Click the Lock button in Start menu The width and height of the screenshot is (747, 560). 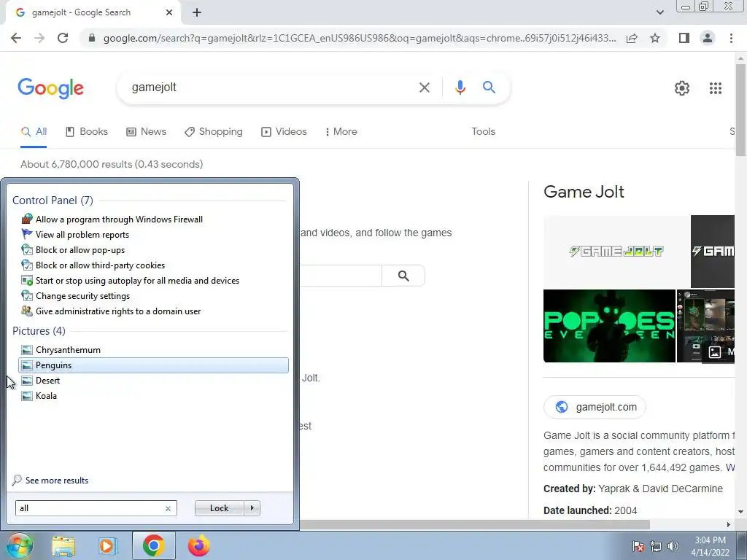(x=219, y=508)
